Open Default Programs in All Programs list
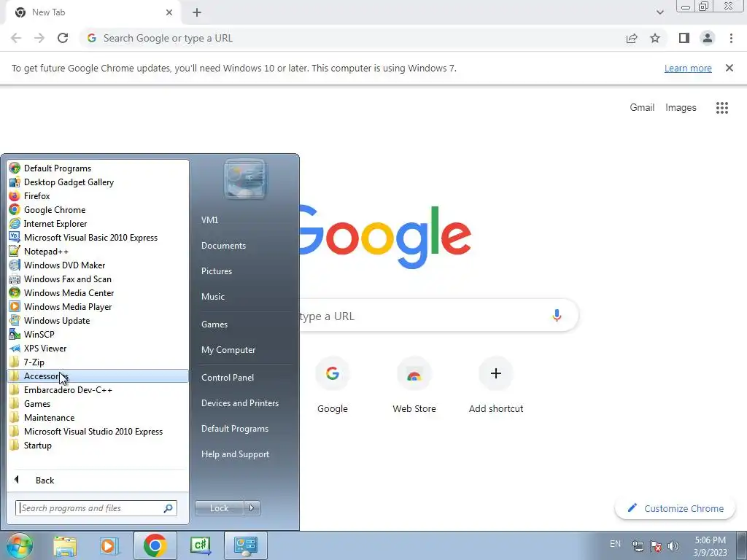This screenshot has height=560, width=747. coord(98,168)
